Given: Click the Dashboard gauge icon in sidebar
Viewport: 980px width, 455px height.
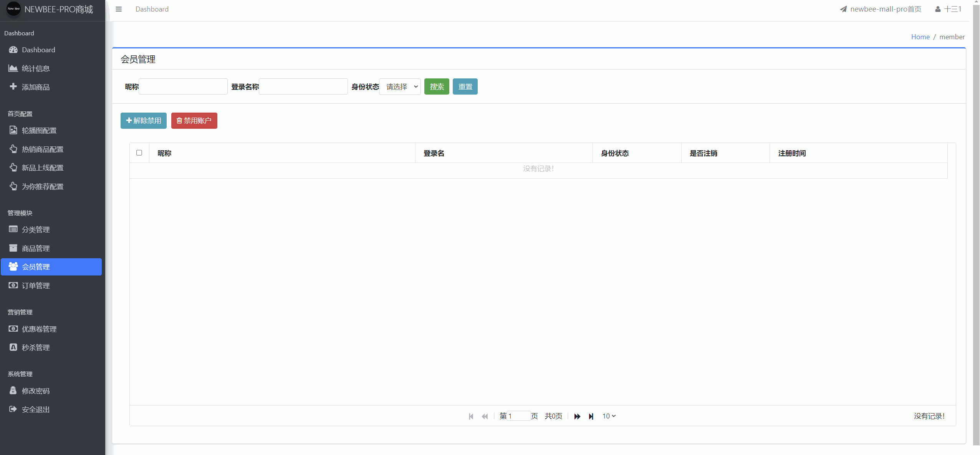Looking at the screenshot, I should click(13, 50).
